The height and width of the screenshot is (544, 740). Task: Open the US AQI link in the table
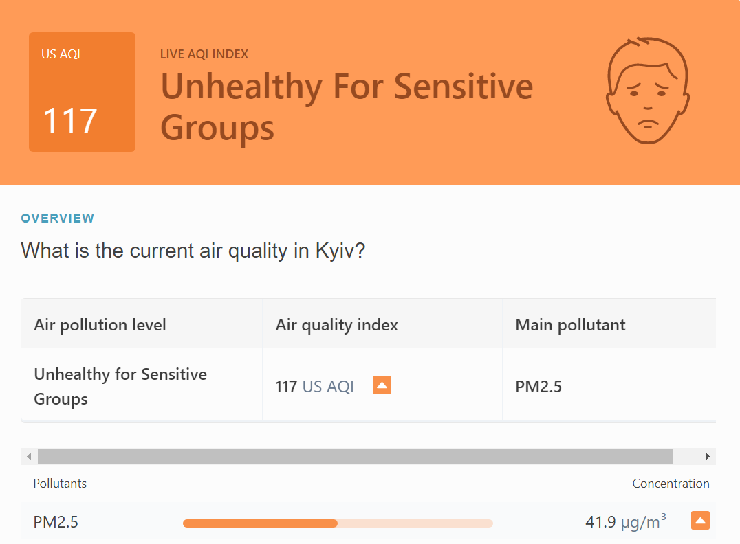[x=328, y=386]
